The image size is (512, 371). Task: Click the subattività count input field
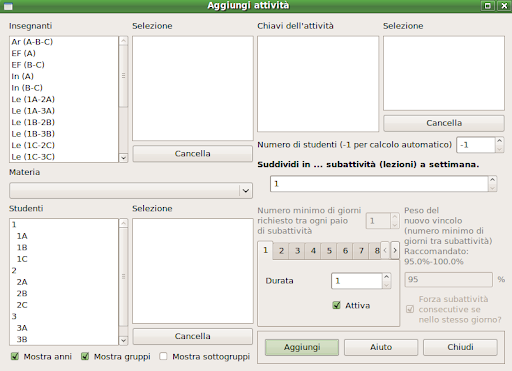[379, 184]
